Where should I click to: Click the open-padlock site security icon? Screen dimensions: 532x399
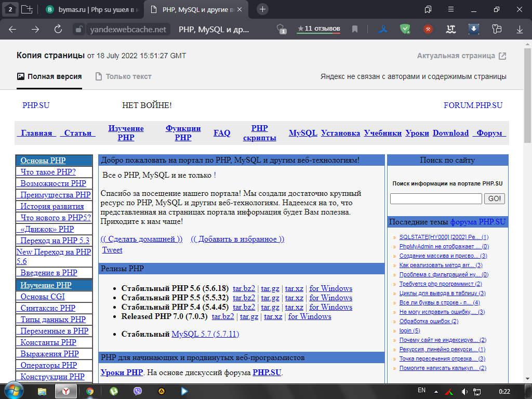(79, 29)
